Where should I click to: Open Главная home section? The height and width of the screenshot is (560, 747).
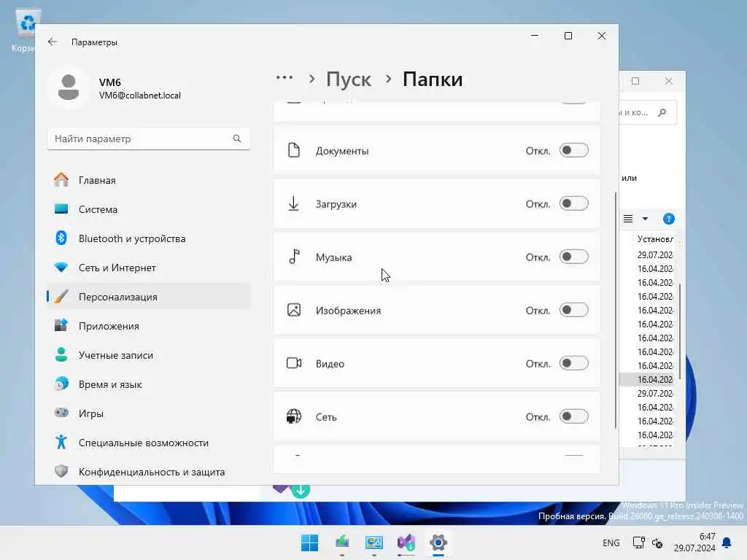point(148,180)
